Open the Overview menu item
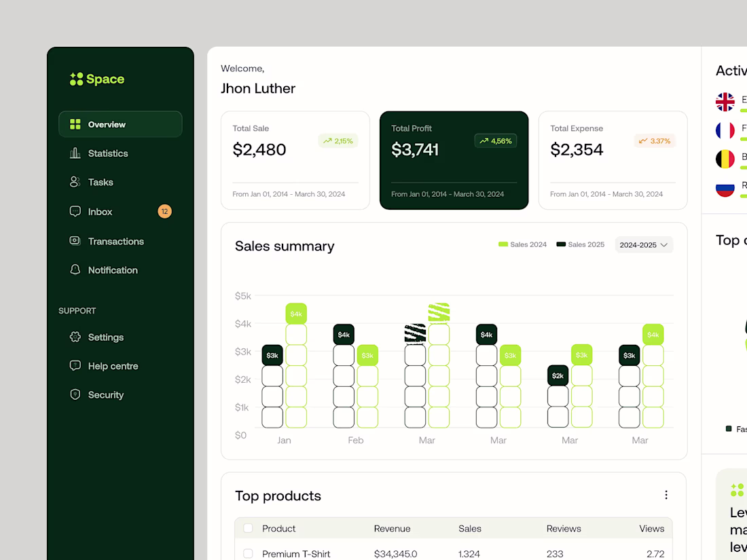Viewport: 747px width, 560px height. (x=120, y=124)
